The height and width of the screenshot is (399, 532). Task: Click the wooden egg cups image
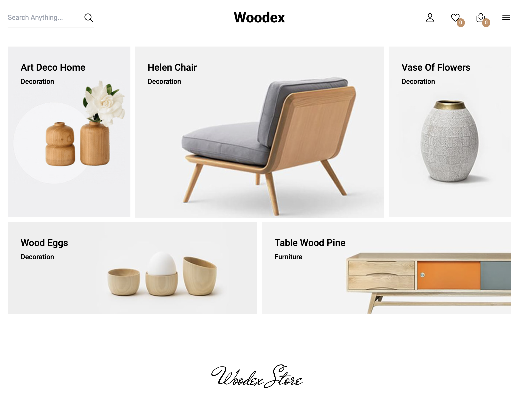pos(162,274)
